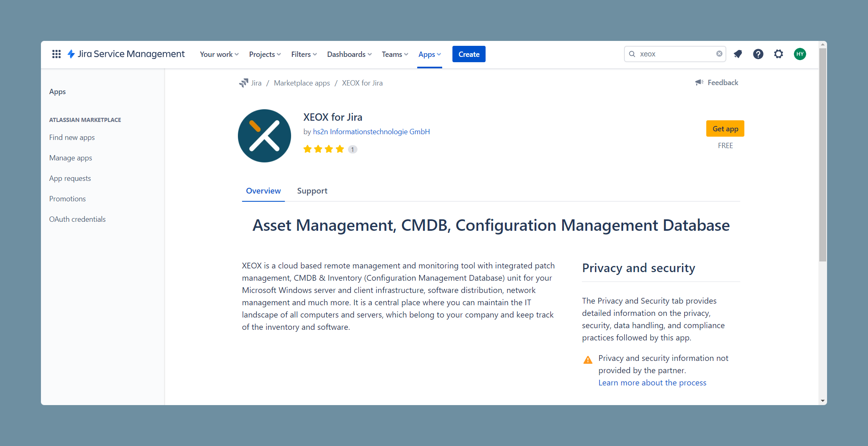This screenshot has width=868, height=446.
Task: Click the review count badge 1
Action: (353, 149)
